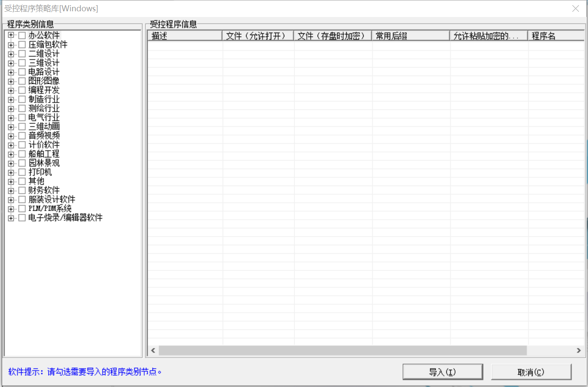
Task: Check the 打印机 box
Action: coord(22,172)
